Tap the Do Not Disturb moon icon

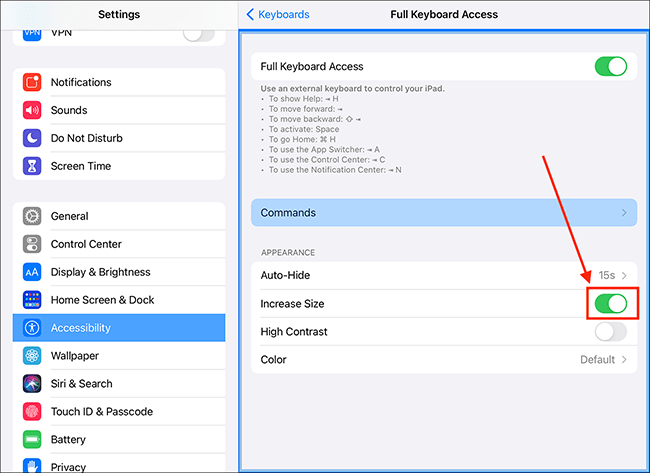[32, 138]
